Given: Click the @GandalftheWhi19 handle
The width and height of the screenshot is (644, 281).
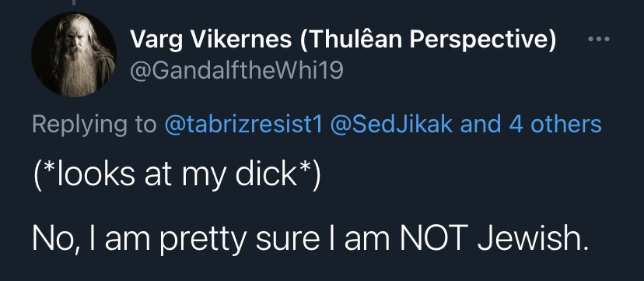Looking at the screenshot, I should click(x=236, y=72).
